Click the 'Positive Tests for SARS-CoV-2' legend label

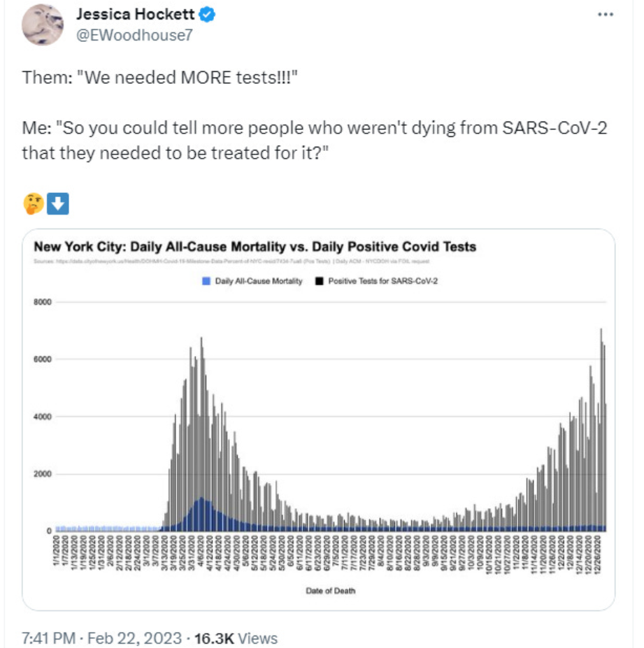click(382, 281)
